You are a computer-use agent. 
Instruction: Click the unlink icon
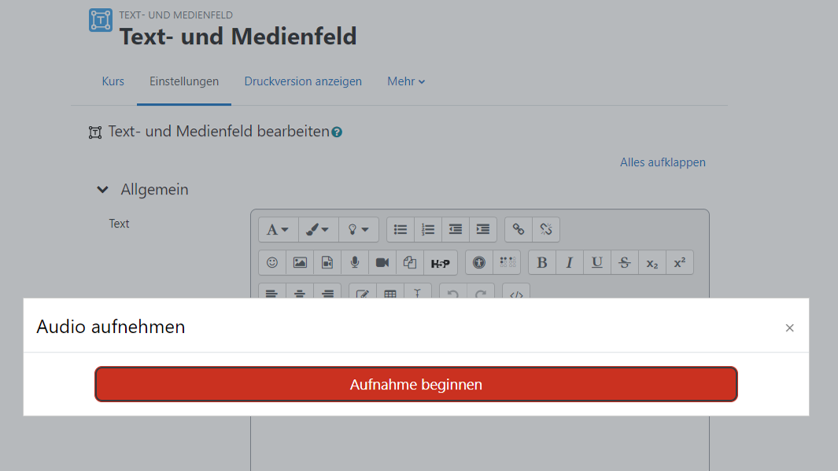click(546, 230)
